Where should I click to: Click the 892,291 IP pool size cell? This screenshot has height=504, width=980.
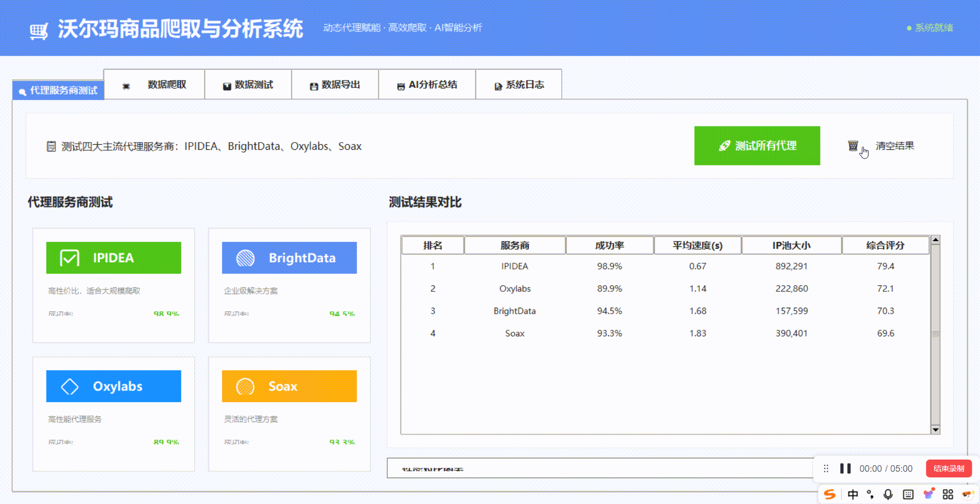pyautogui.click(x=792, y=266)
